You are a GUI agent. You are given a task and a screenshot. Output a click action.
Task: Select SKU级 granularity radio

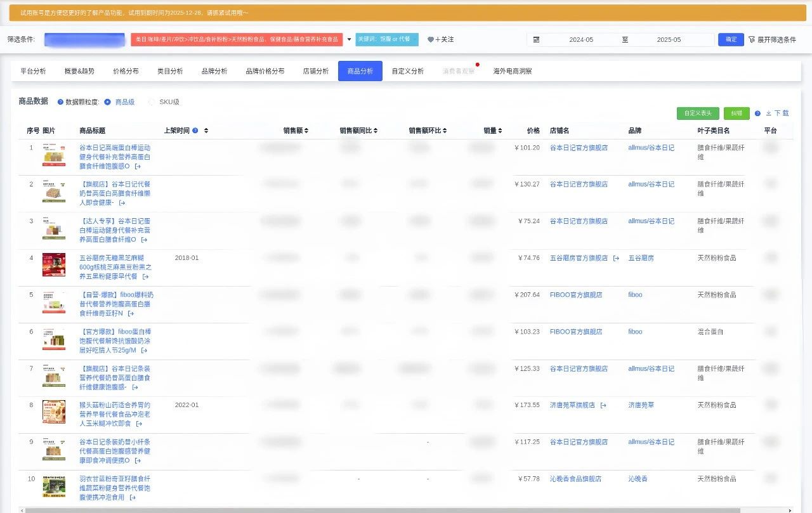[x=151, y=102]
